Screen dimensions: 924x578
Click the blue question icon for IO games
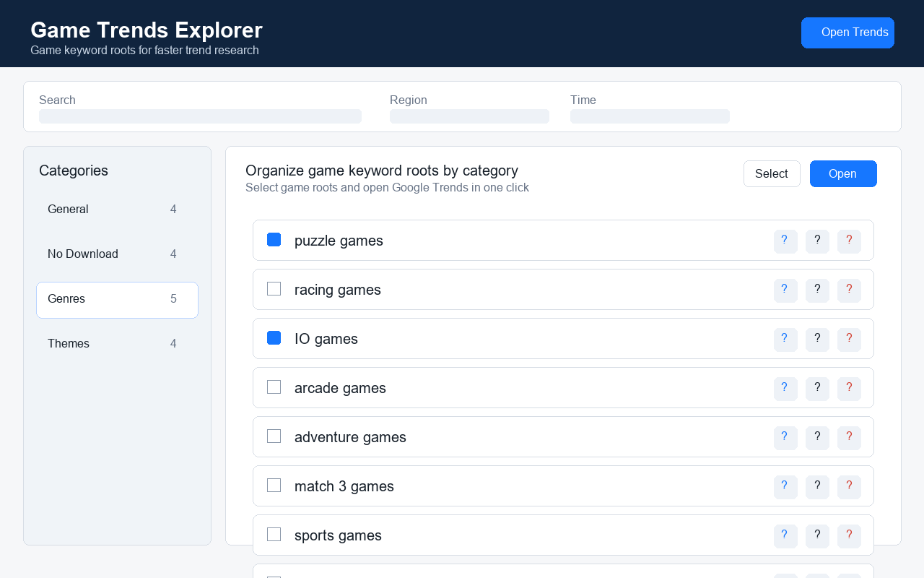pyautogui.click(x=785, y=340)
